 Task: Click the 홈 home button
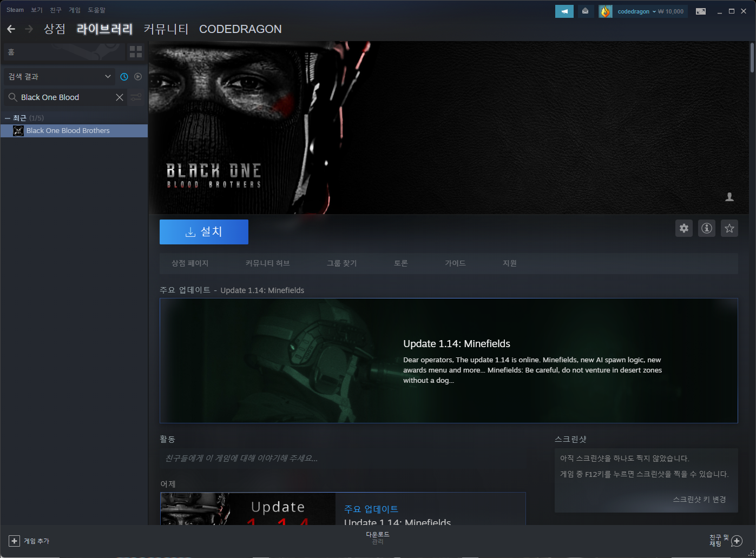click(x=64, y=52)
